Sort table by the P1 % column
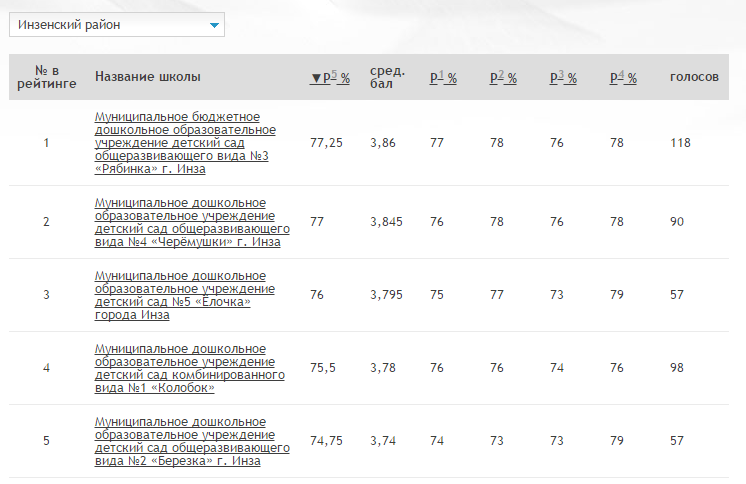 click(443, 77)
